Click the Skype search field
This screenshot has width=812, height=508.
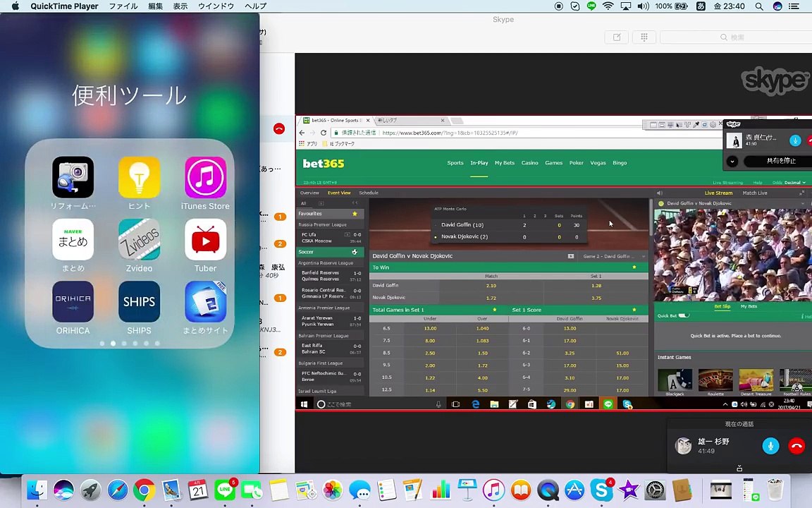click(736, 37)
